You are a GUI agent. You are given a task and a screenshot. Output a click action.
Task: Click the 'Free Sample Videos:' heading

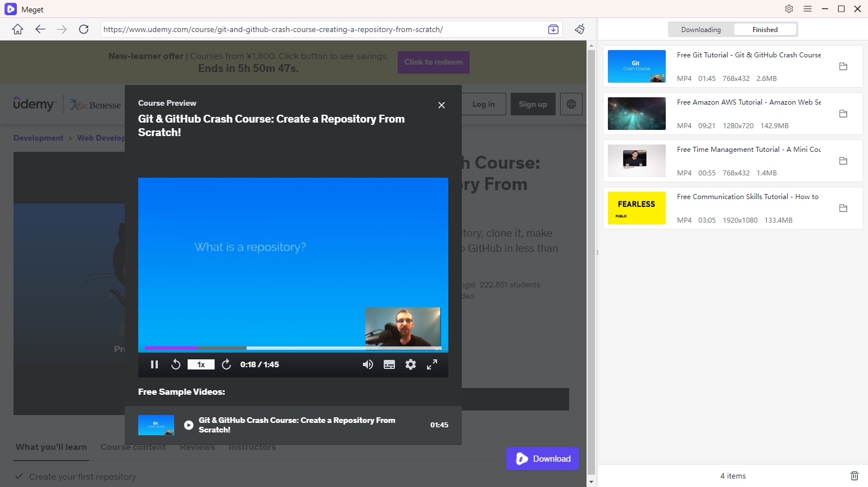coord(181,392)
